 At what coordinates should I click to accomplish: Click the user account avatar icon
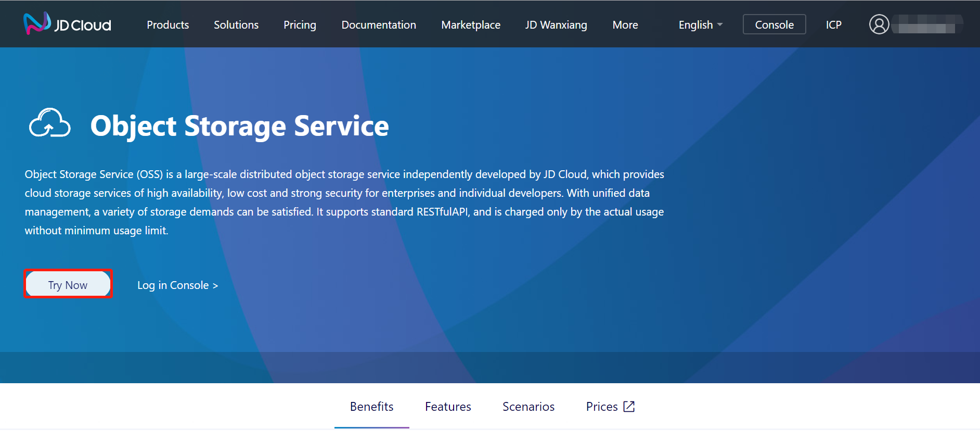pyautogui.click(x=879, y=24)
